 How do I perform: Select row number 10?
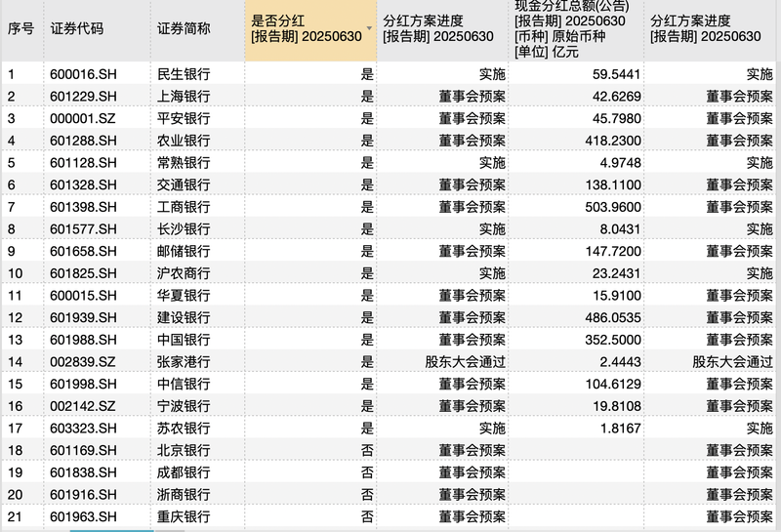(x=16, y=273)
